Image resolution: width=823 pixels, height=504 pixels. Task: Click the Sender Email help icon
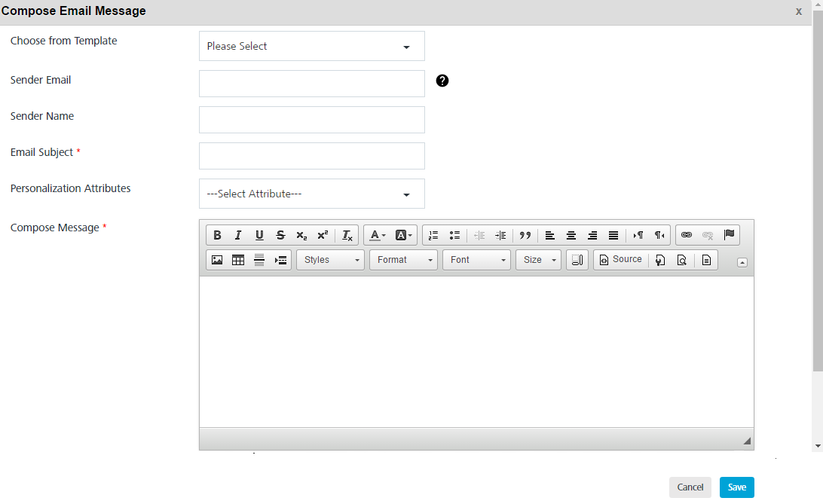pos(442,81)
